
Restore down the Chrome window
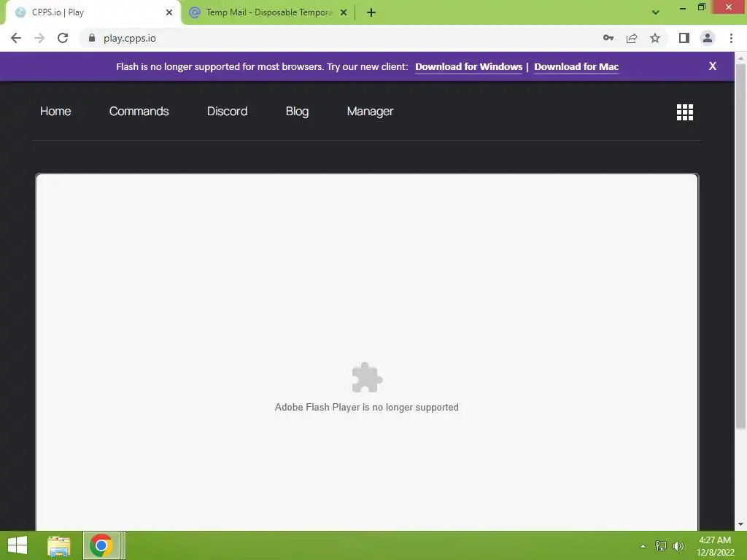click(701, 7)
